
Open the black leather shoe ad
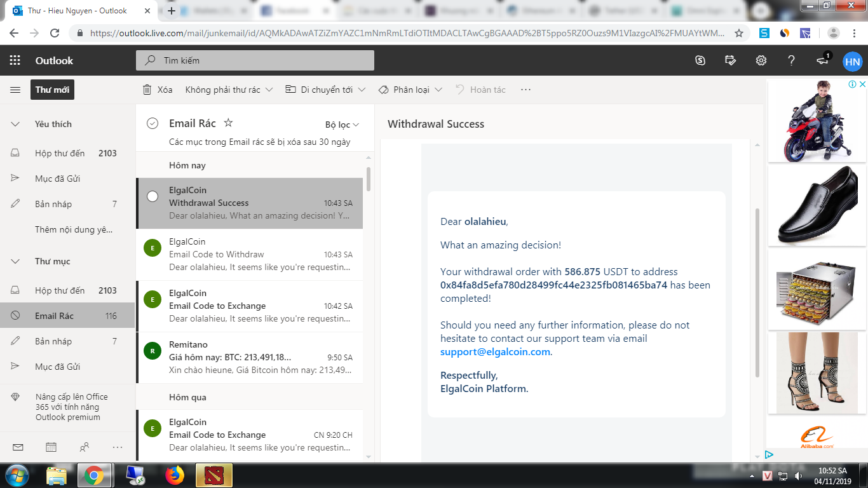click(817, 205)
